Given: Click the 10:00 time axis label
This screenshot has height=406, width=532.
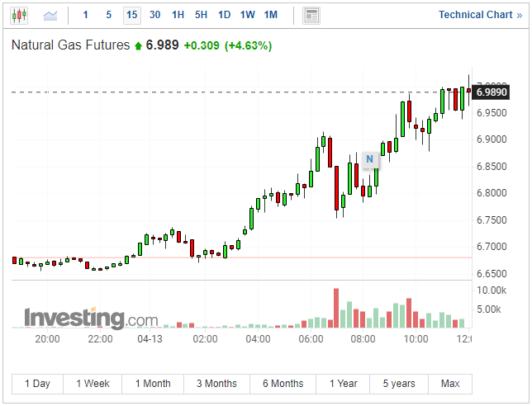Looking at the screenshot, I should point(416,339).
